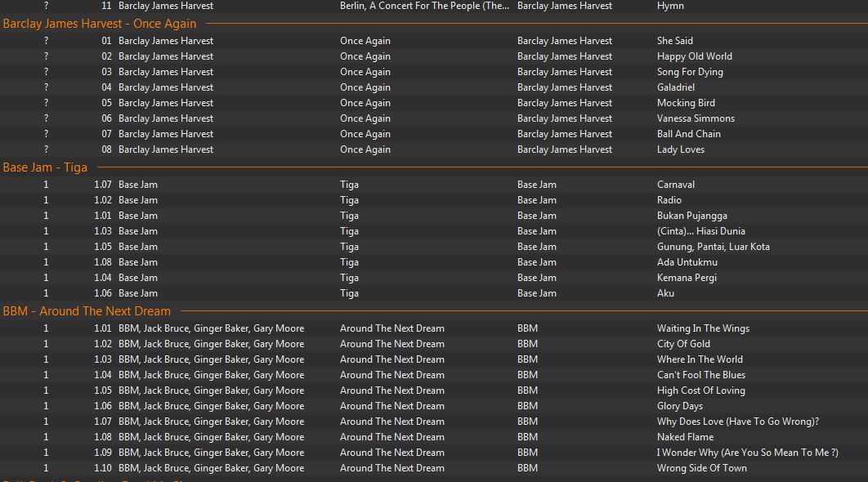Click the song title 'Radio'
Viewport: 868px width, 482px height.
click(669, 200)
